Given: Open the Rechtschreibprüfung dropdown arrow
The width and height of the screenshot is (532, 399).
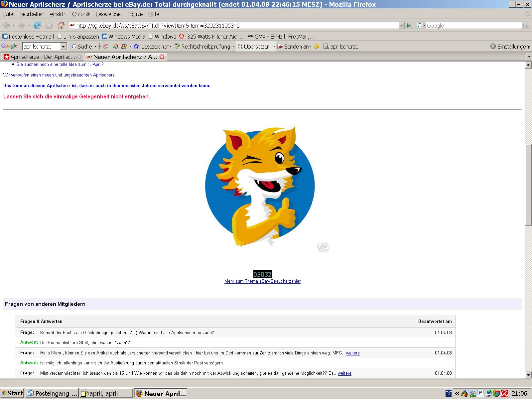Looking at the screenshot, I should click(x=234, y=47).
